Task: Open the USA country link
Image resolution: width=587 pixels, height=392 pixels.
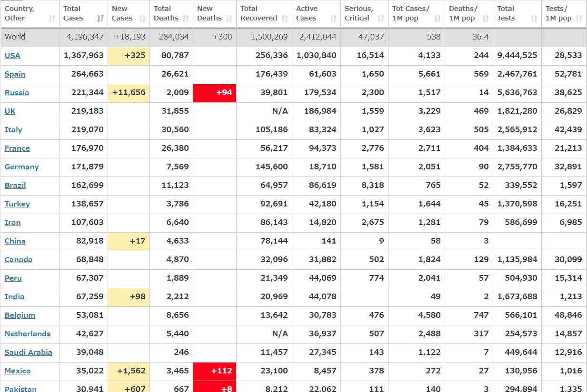Action: (x=12, y=56)
